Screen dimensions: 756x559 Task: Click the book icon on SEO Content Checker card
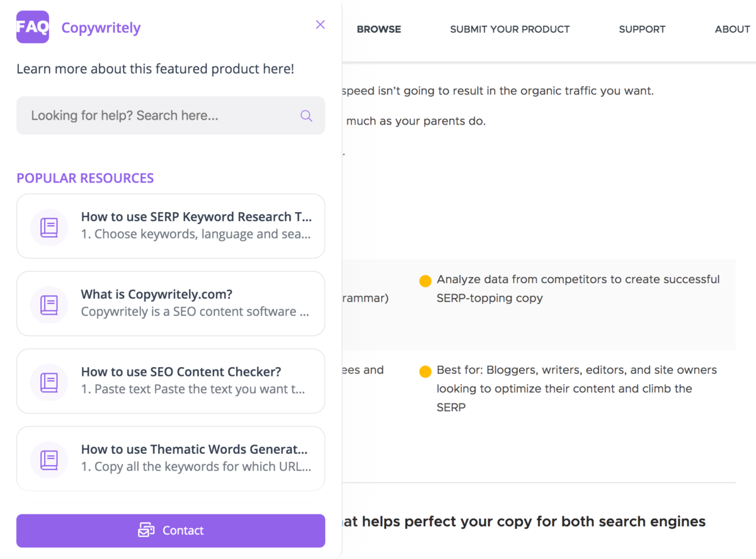tap(49, 381)
